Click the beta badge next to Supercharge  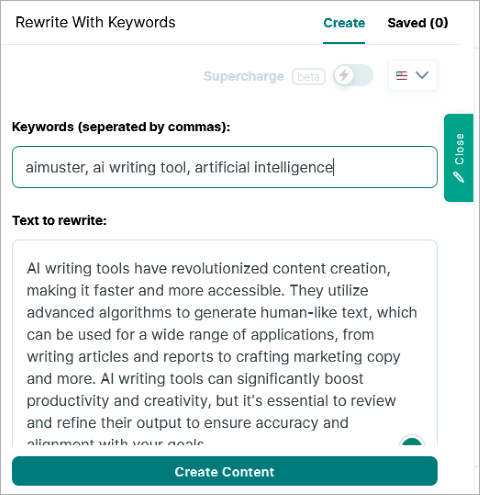[309, 77]
